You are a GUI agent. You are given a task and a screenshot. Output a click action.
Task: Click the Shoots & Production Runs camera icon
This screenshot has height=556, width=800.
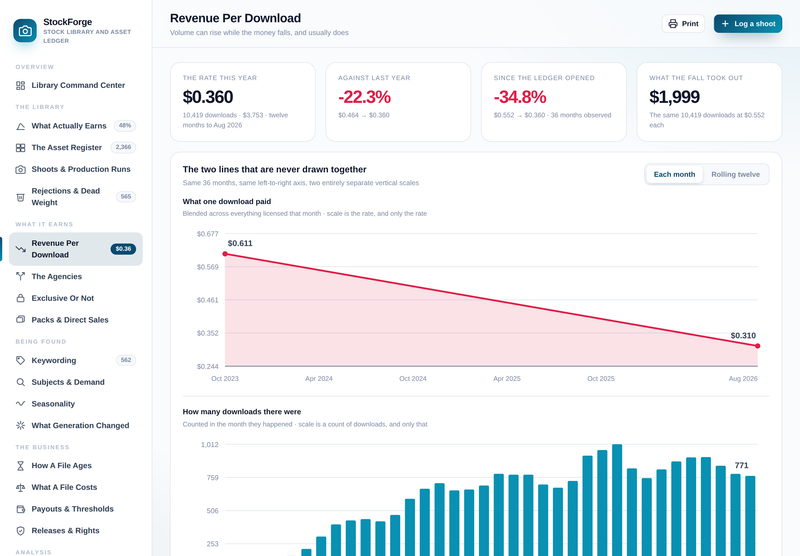tap(20, 169)
